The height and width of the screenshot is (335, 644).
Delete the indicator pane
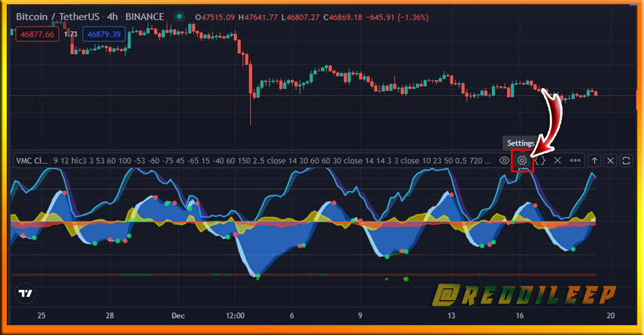click(611, 161)
